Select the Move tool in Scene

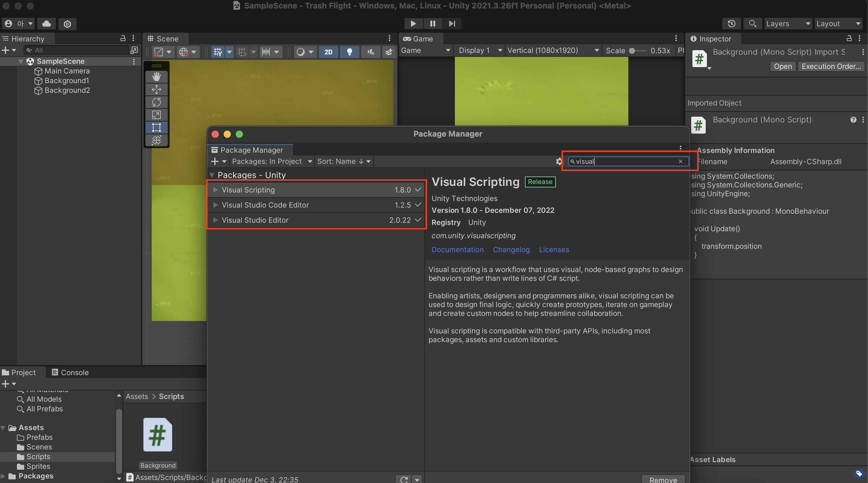click(x=156, y=89)
